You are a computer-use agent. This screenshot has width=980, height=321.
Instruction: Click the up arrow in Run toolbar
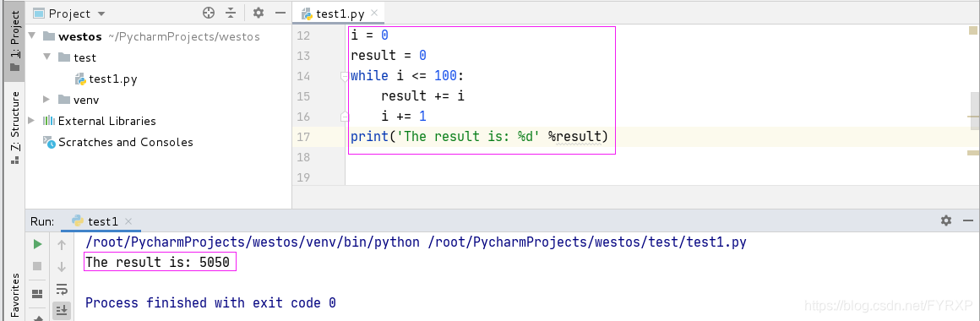pyautogui.click(x=61, y=246)
